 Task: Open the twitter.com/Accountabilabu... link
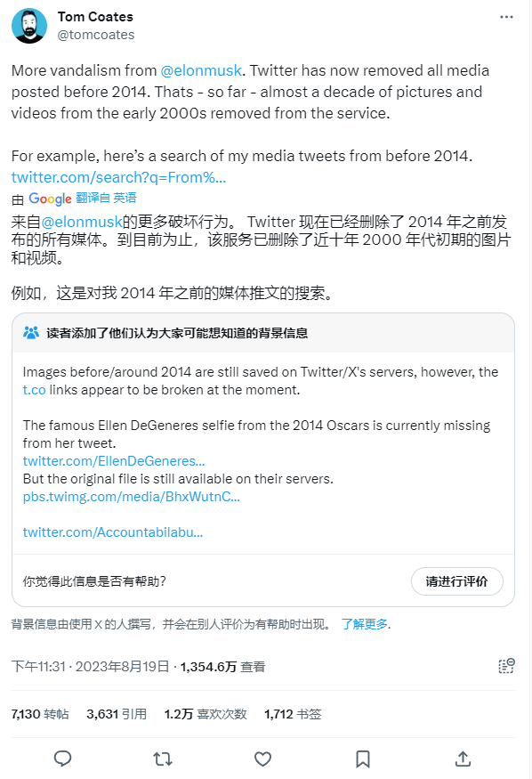[113, 532]
